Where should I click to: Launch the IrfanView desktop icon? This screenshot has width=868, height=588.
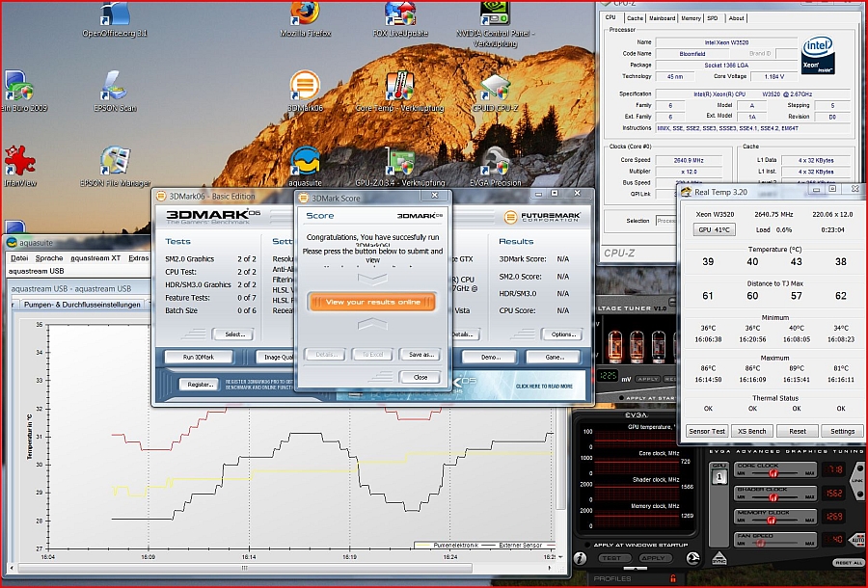[x=20, y=166]
